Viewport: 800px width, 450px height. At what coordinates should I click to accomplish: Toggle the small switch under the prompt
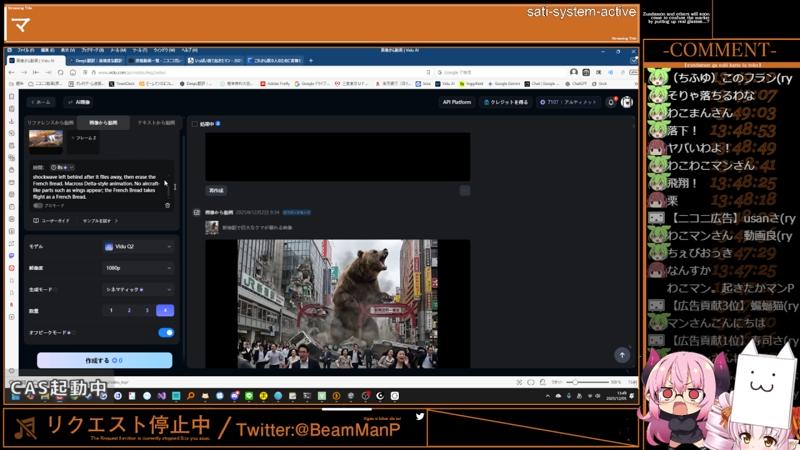(38, 206)
